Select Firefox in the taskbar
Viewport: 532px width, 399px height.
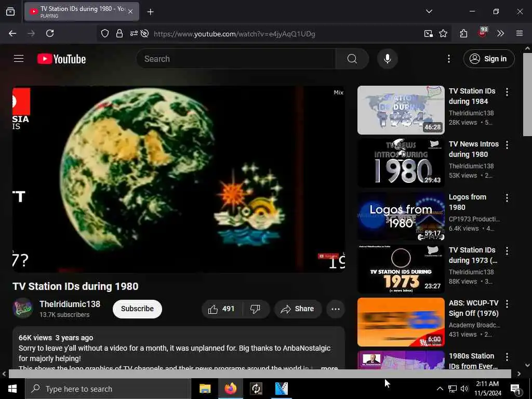pos(230,389)
